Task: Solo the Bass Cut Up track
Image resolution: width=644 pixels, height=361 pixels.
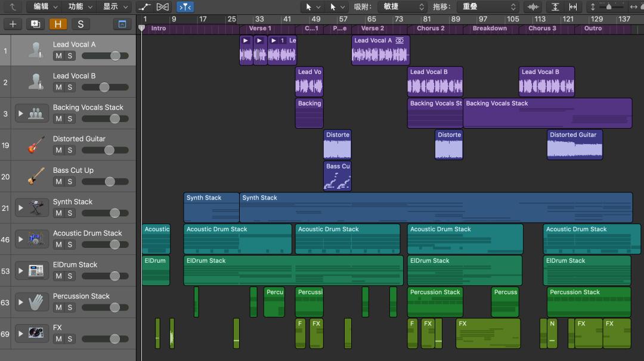Action: click(x=70, y=182)
